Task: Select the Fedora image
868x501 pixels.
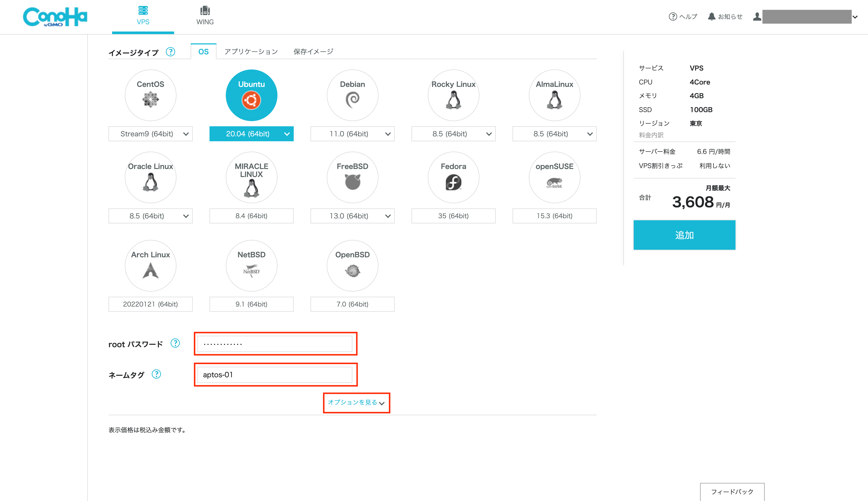Action: click(453, 178)
